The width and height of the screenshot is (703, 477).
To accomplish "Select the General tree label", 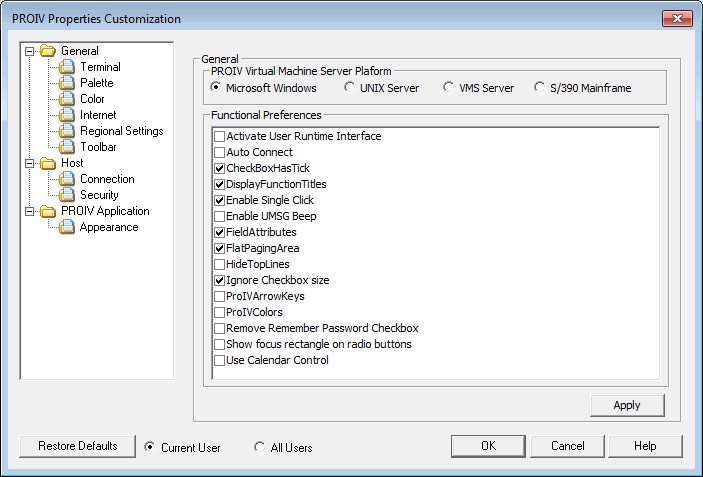I will tap(79, 51).
